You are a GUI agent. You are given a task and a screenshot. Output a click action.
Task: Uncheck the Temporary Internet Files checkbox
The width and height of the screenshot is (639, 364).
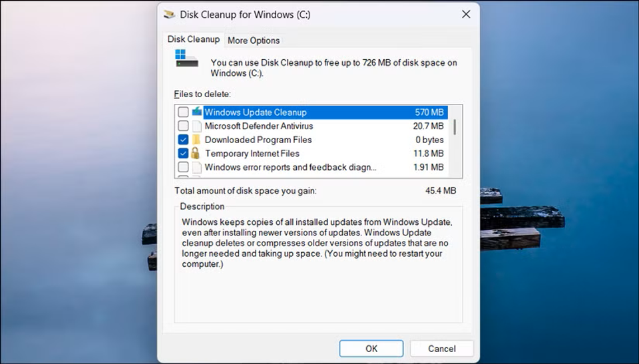coord(184,153)
